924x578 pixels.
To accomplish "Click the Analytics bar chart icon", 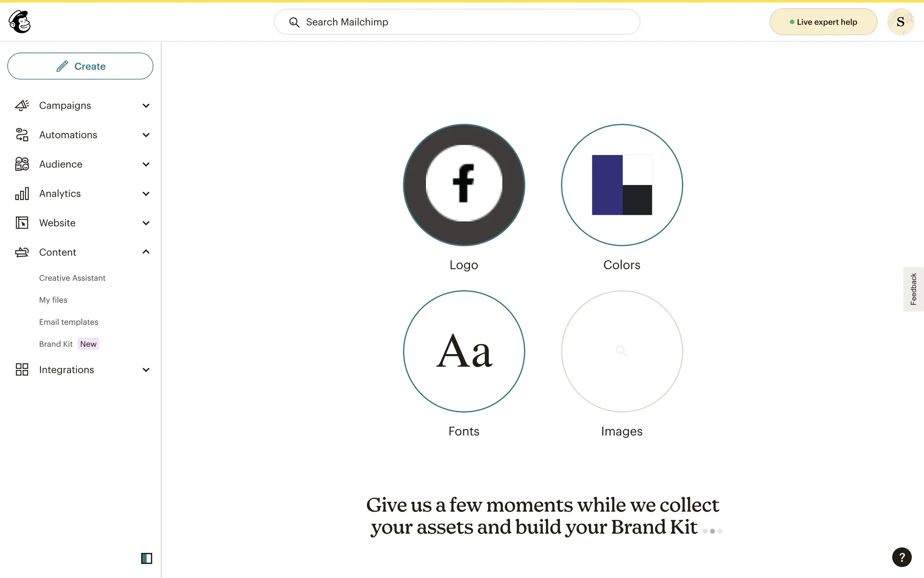I will 22,194.
